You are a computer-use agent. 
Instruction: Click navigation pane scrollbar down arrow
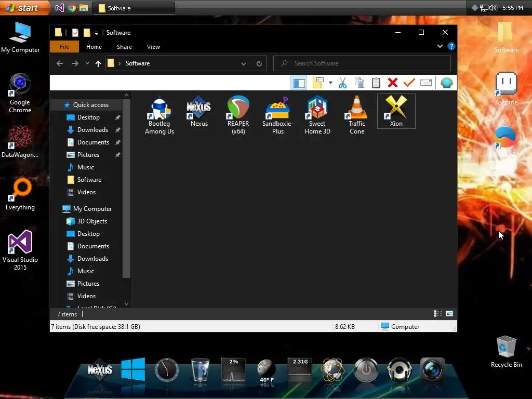point(127,304)
